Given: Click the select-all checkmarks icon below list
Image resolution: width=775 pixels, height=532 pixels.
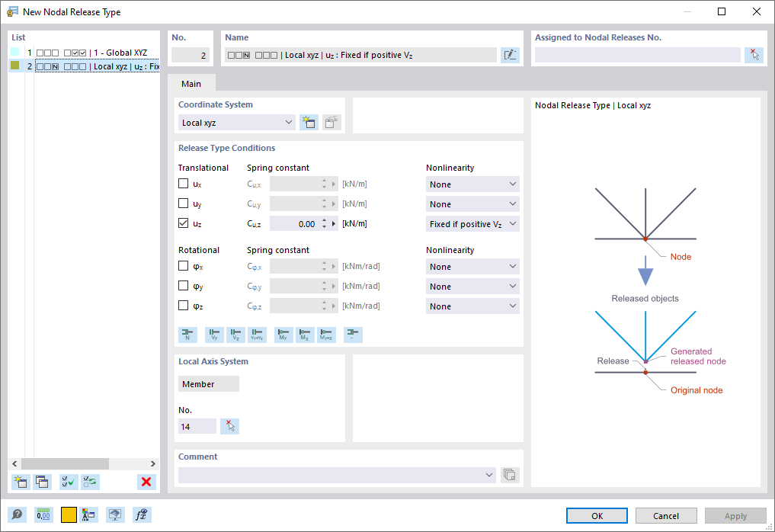Looking at the screenshot, I should tap(69, 482).
